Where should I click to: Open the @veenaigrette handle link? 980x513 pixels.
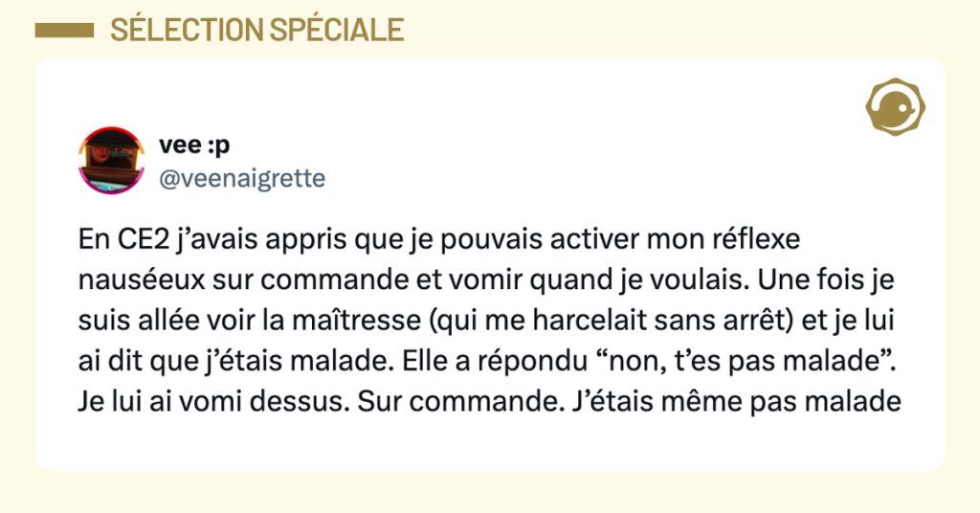coord(241,179)
